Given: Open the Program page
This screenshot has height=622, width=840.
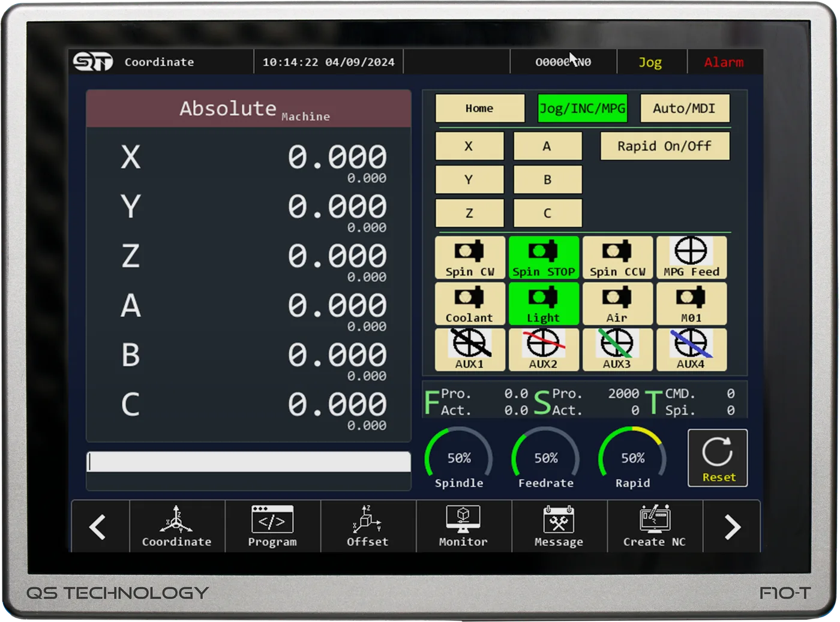Looking at the screenshot, I should (272, 526).
